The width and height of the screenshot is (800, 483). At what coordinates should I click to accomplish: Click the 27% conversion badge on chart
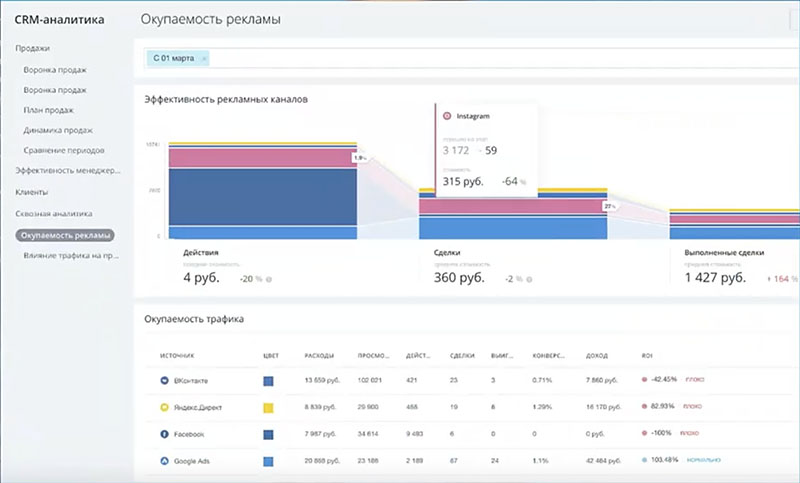(610, 207)
